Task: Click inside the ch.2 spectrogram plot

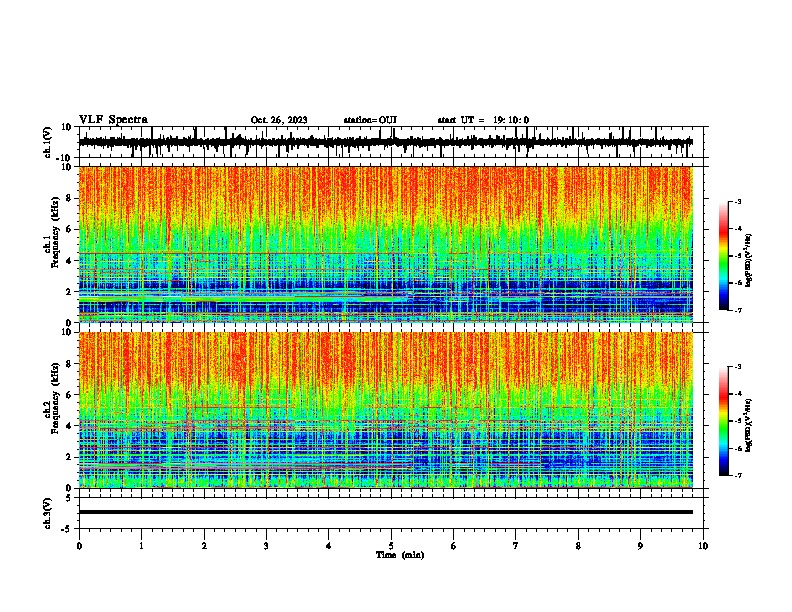Action: tap(386, 410)
